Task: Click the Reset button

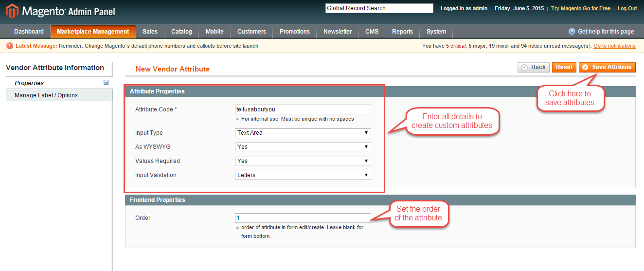Action: pyautogui.click(x=564, y=67)
